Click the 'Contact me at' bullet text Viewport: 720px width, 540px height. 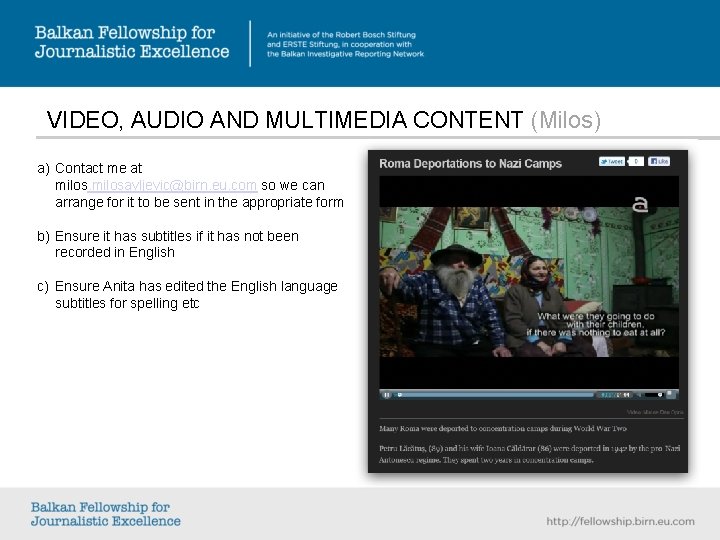[x=98, y=168]
